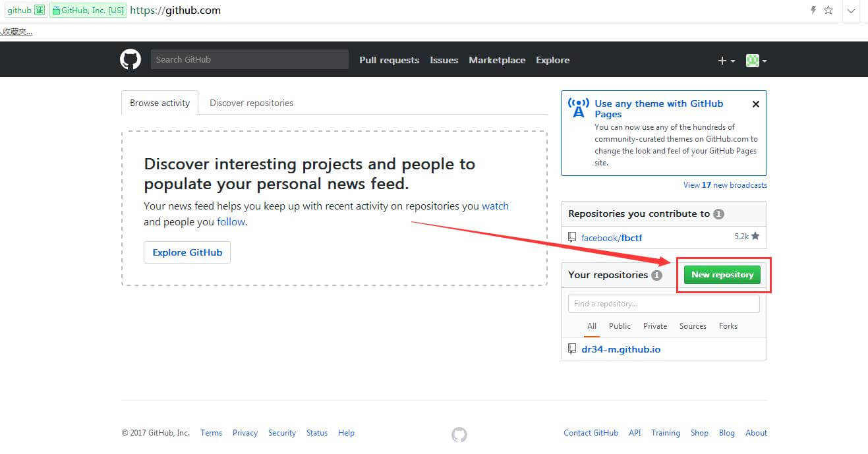Open the facebook/fbctf repository
868x454 pixels.
(x=612, y=237)
